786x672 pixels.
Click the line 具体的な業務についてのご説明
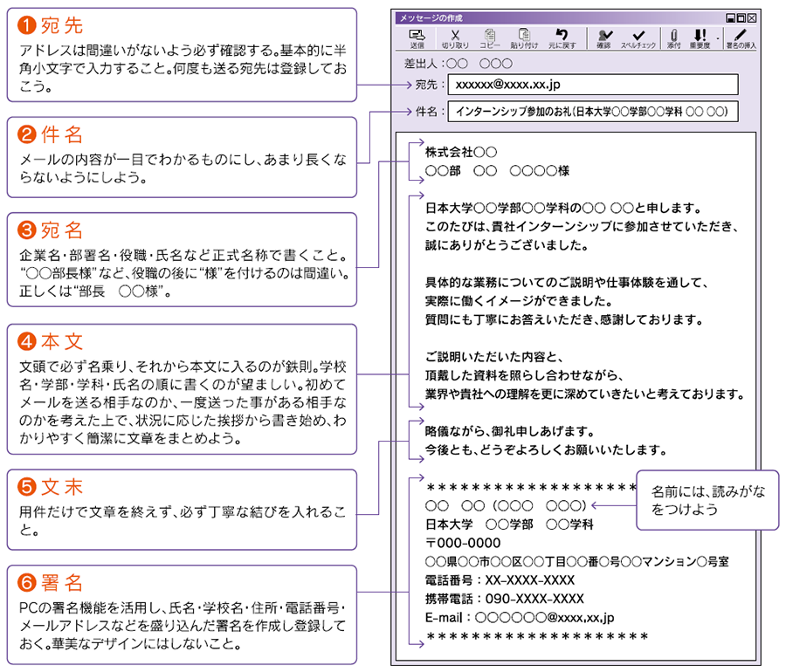tap(567, 283)
